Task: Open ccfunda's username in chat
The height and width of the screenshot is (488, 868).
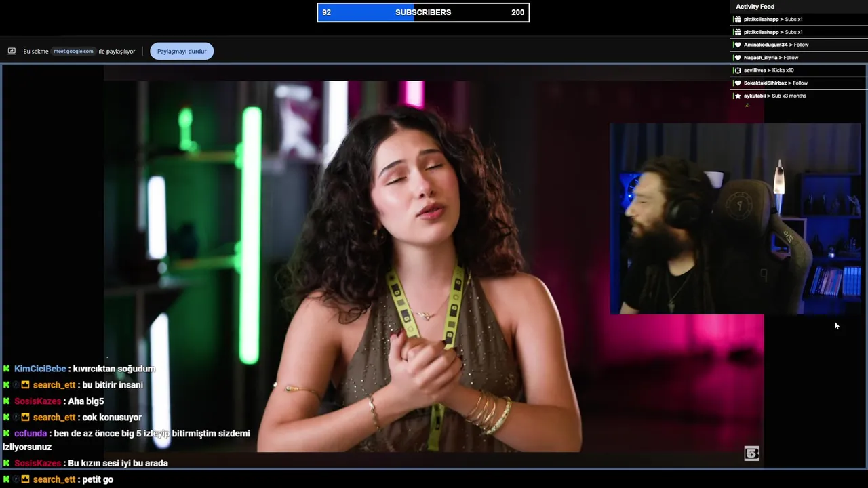Action: point(31,434)
